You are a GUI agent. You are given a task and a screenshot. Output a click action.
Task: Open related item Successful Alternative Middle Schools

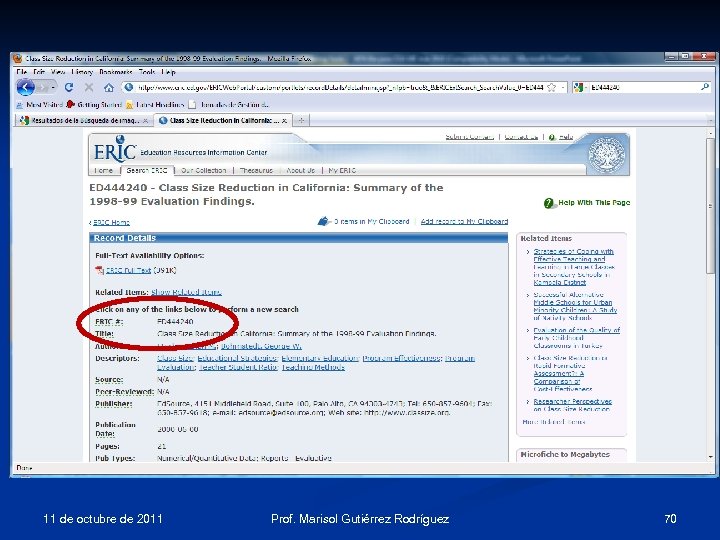pos(575,306)
